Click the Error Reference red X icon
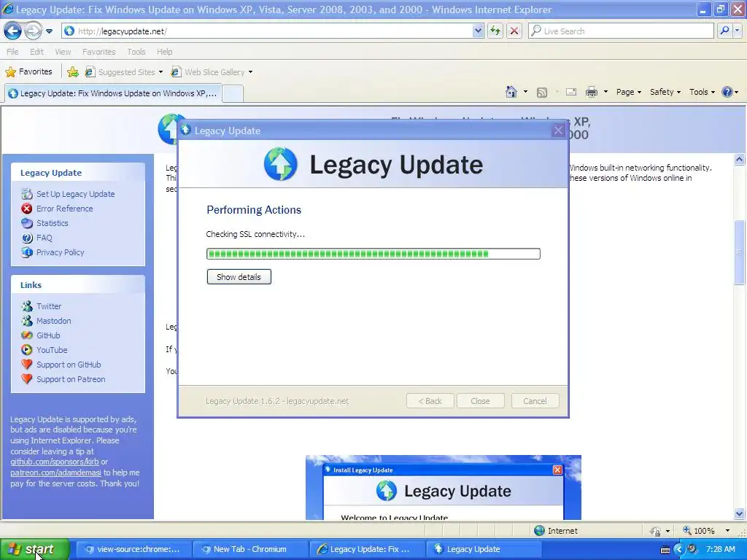 point(27,209)
